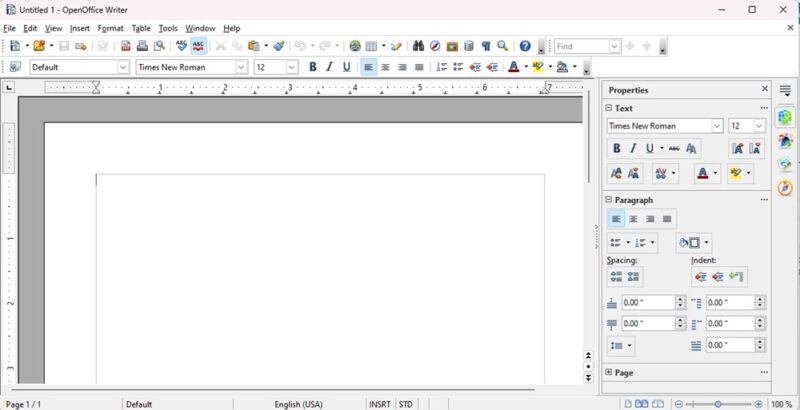The width and height of the screenshot is (800, 410).
Task: Toggle Underline in formatting toolbar
Action: point(346,67)
